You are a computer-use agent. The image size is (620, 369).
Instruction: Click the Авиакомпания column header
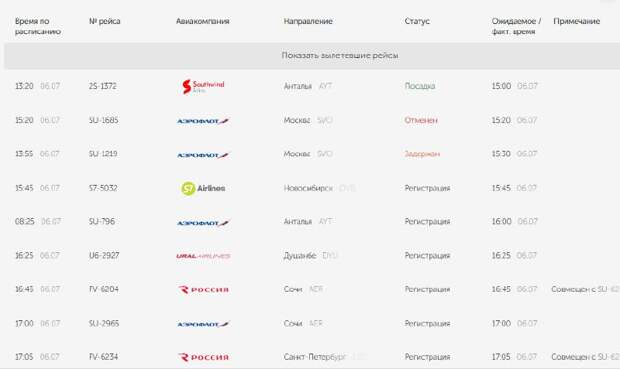point(202,21)
